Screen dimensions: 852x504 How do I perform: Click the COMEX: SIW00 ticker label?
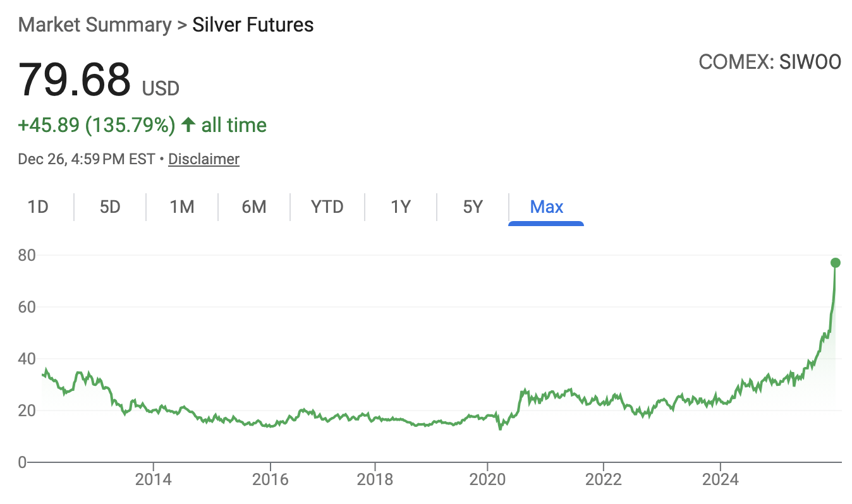coord(770,62)
